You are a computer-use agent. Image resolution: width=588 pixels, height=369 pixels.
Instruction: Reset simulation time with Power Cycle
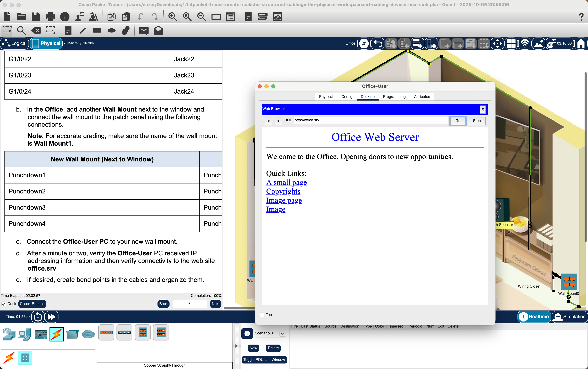38,317
